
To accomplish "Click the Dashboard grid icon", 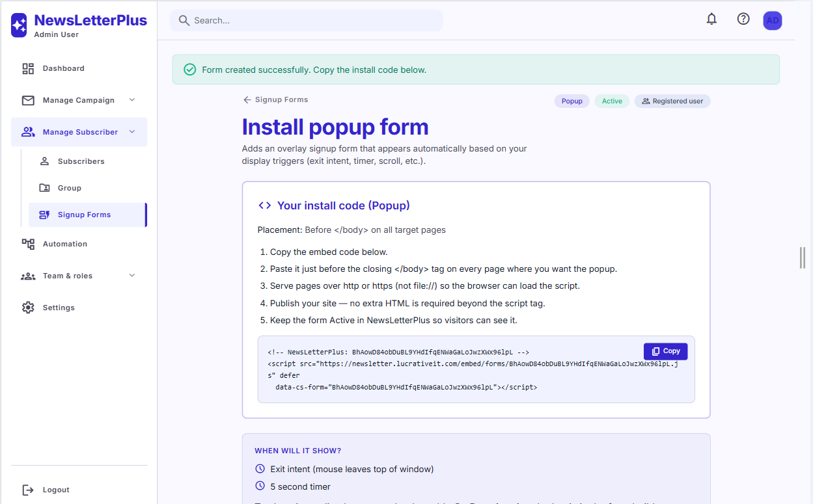I will point(28,68).
